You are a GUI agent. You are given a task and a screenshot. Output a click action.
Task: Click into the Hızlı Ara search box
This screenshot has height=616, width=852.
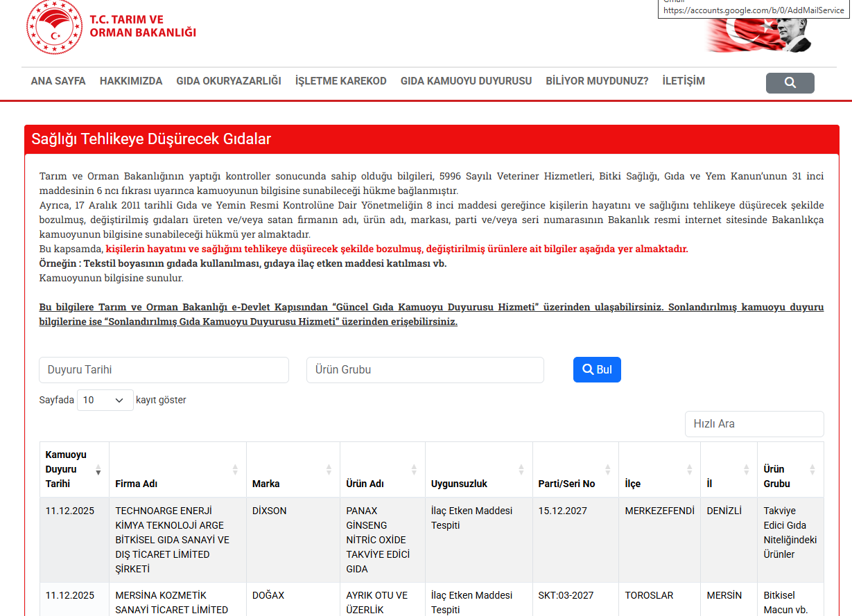(x=754, y=424)
